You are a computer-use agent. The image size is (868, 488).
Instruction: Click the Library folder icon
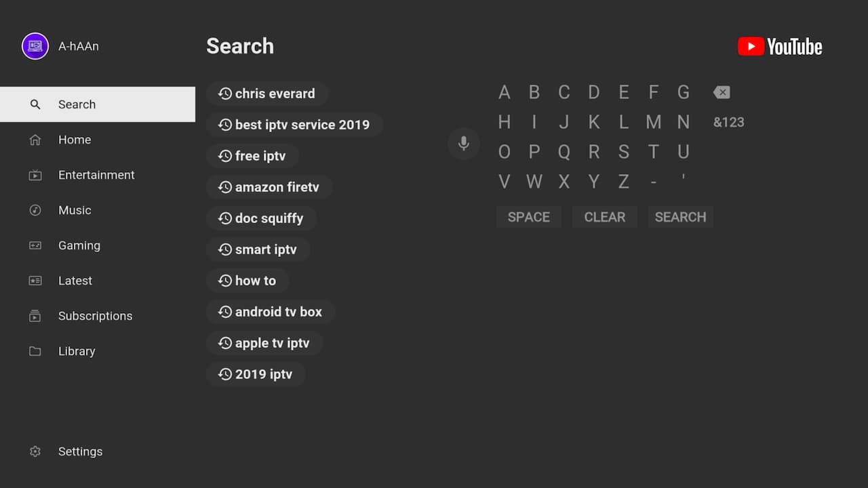pyautogui.click(x=35, y=351)
